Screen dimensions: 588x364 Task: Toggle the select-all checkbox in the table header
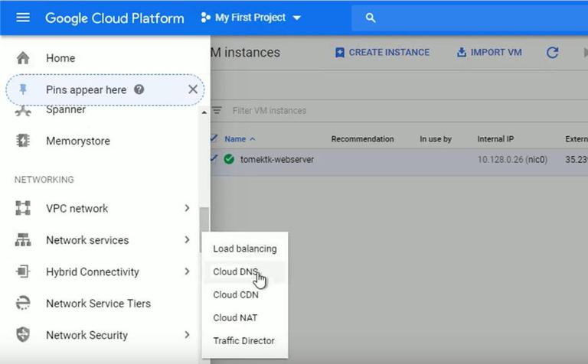(x=214, y=138)
